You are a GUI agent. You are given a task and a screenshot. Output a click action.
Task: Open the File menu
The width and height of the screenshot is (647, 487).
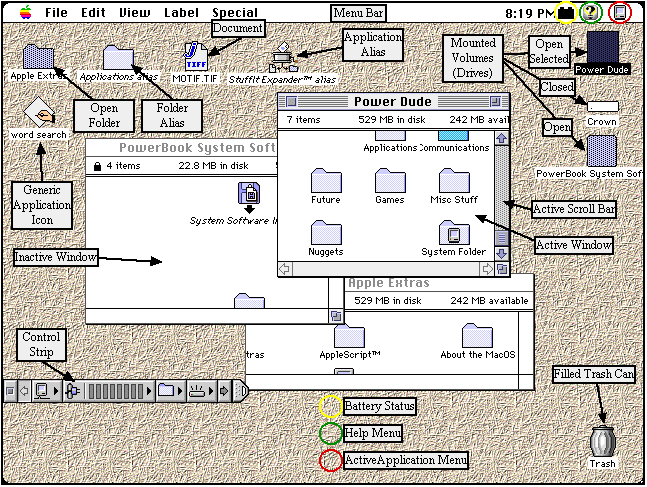[56, 13]
